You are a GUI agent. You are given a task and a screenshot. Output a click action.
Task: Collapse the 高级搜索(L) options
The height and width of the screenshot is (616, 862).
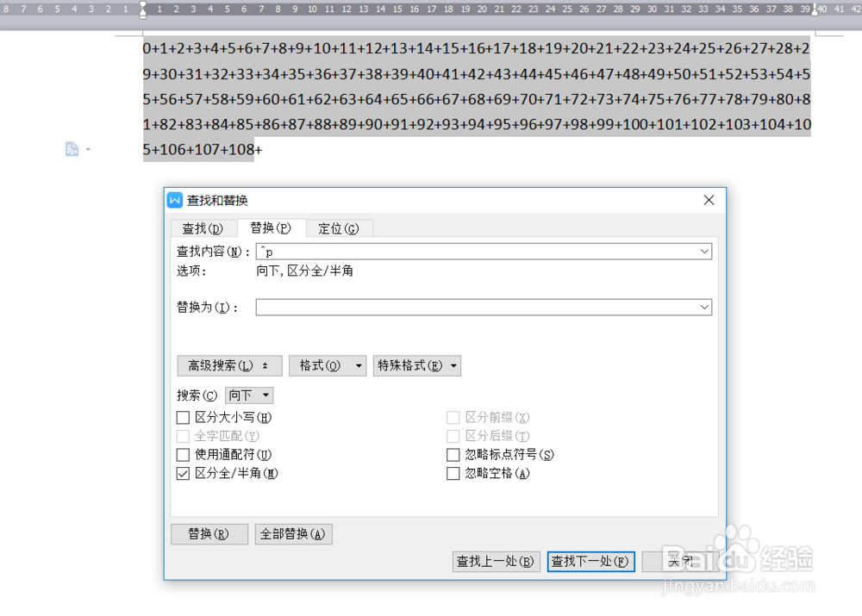pos(230,366)
